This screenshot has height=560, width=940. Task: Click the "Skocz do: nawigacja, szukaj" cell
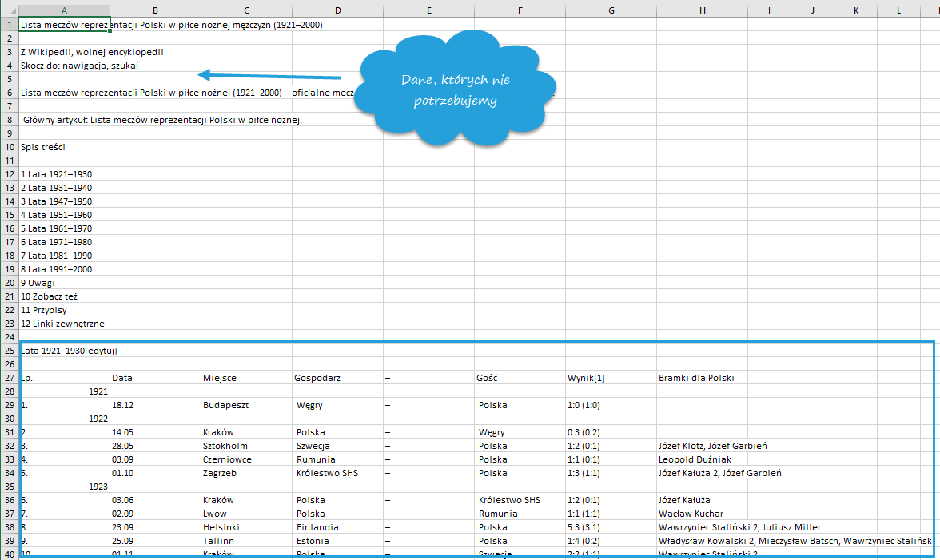[64, 66]
